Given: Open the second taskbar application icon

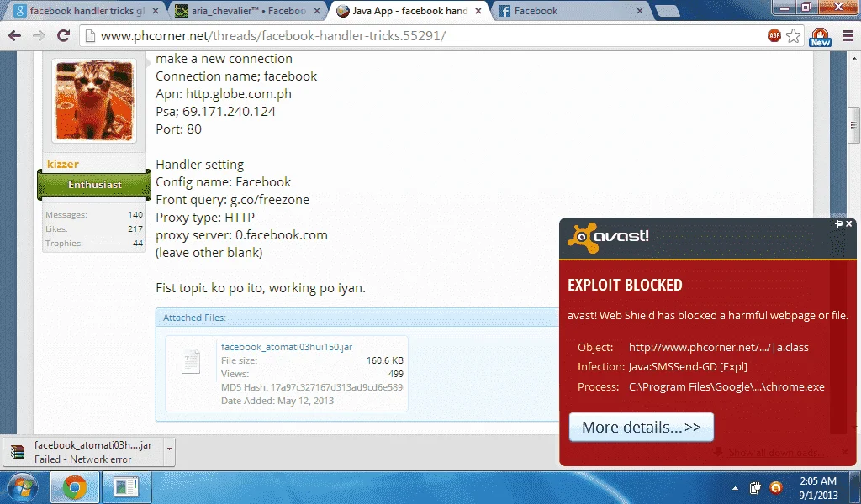Looking at the screenshot, I should (x=126, y=487).
